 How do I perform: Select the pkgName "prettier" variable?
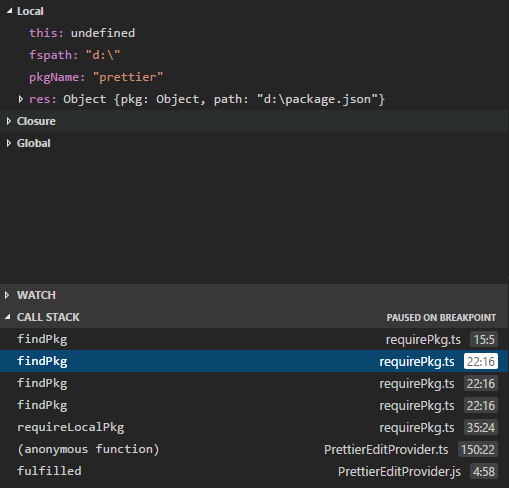(96, 77)
